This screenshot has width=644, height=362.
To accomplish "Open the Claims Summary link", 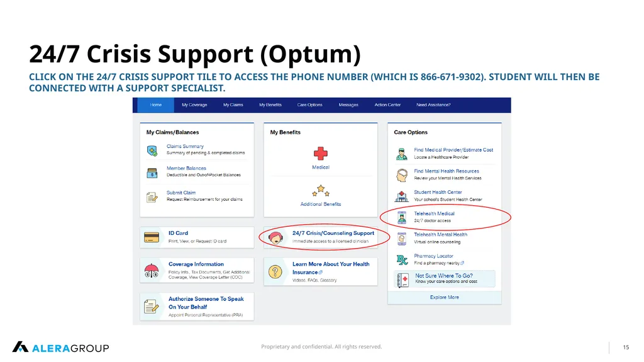I will (185, 147).
